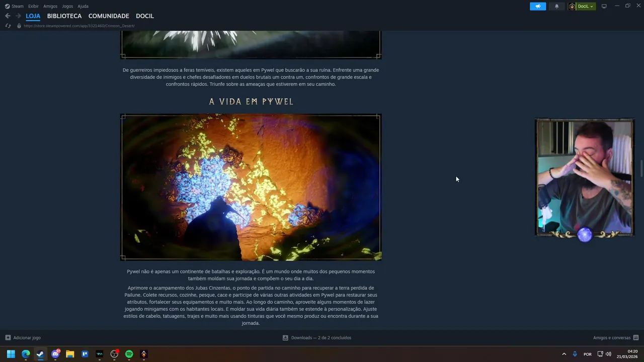
Task: Open the Steam menu
Action: click(14, 6)
